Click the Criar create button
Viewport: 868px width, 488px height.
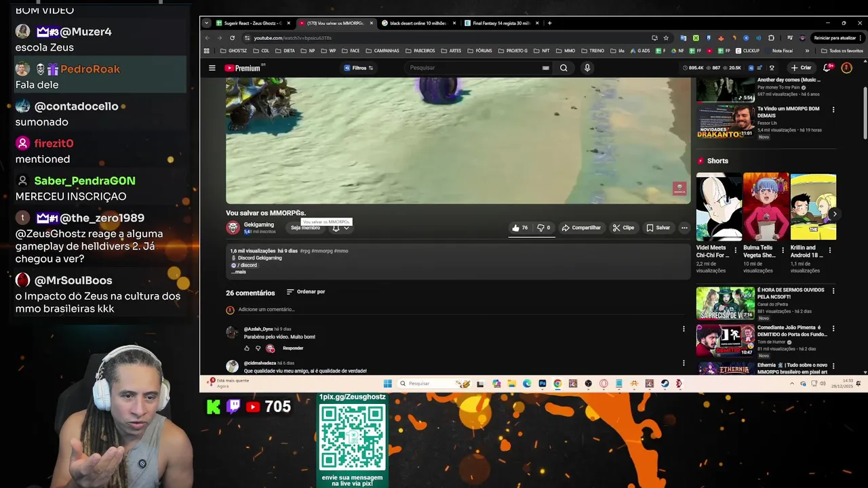point(801,68)
